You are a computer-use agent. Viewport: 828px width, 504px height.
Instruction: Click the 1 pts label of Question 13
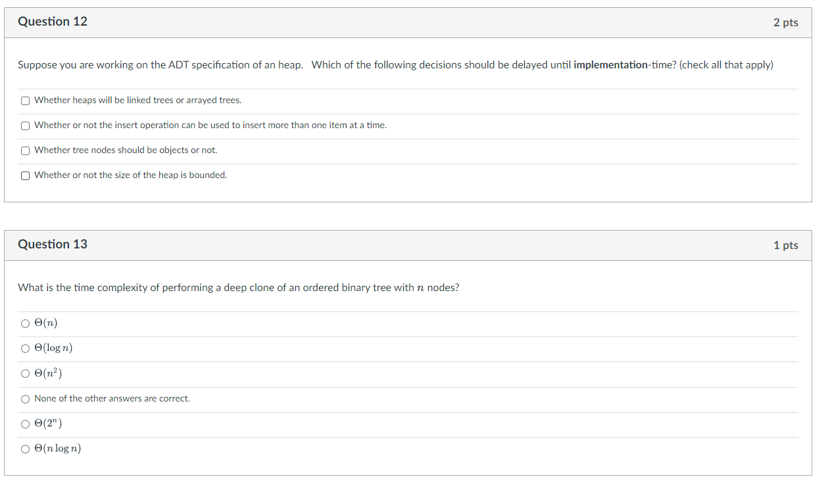(x=785, y=245)
